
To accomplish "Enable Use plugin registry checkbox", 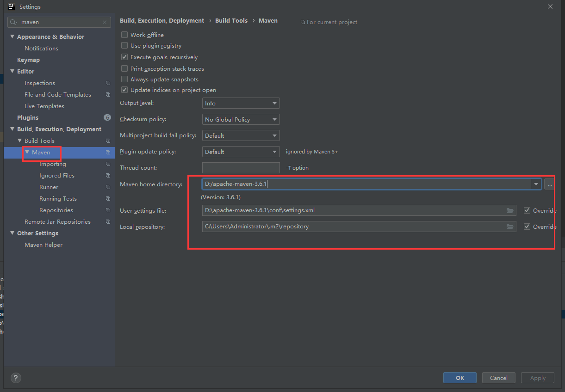I will tap(124, 45).
